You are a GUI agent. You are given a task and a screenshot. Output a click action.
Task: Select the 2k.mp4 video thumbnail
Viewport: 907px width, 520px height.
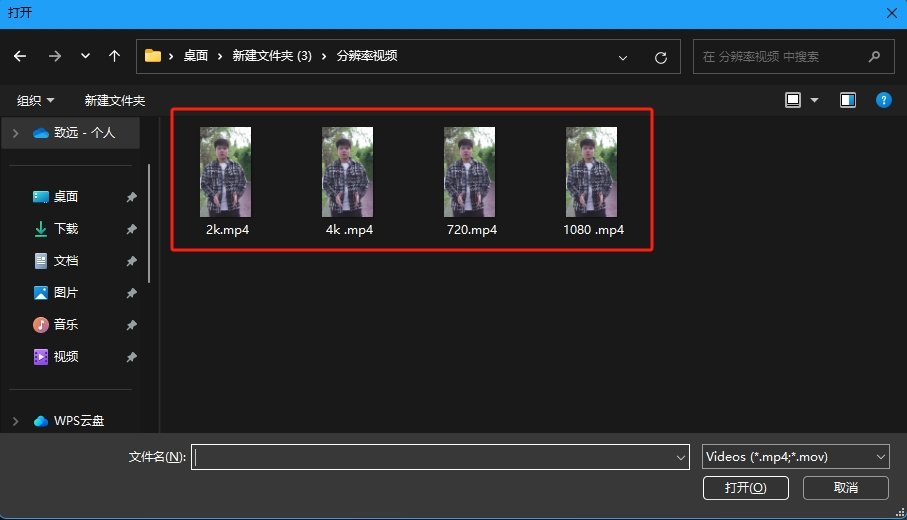tap(225, 172)
